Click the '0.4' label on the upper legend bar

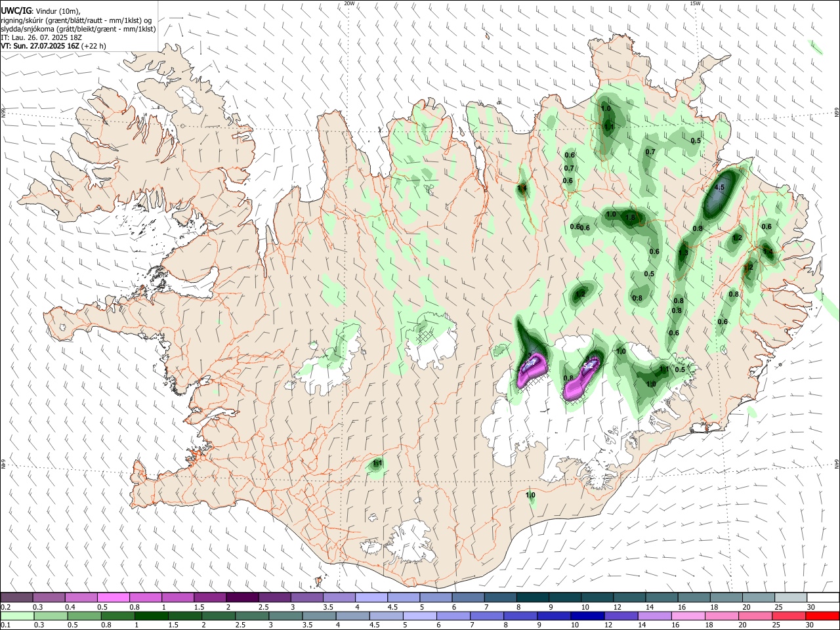pos(70,607)
